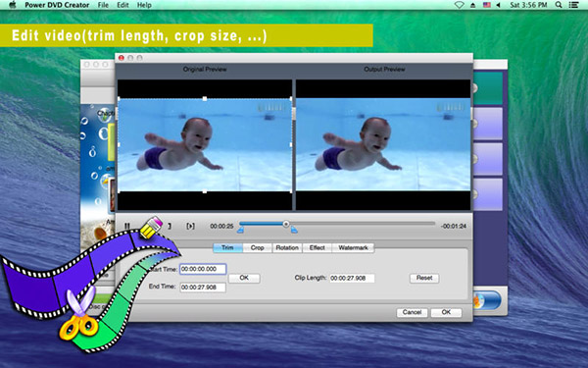The image size is (588, 368).
Task: Open the Power DVD Creator app menu
Action: click(x=57, y=5)
